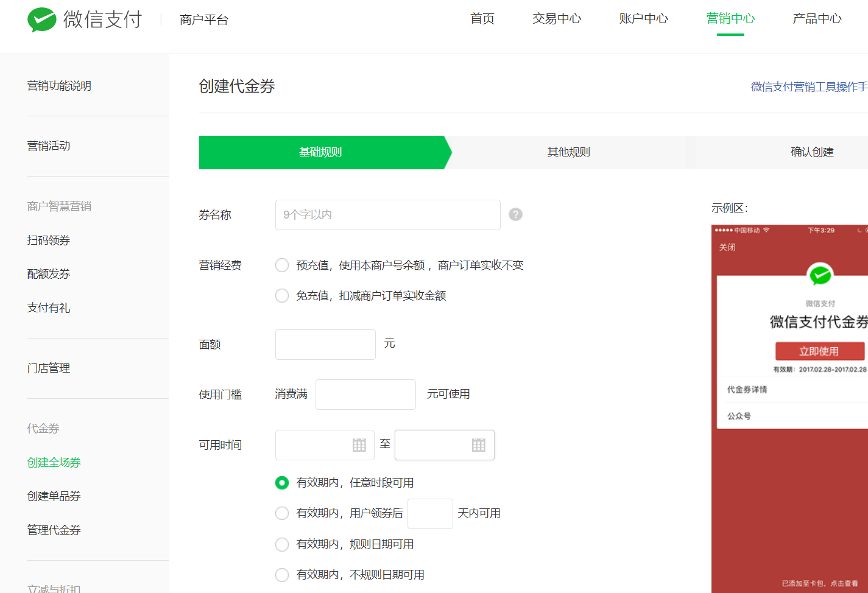Open 扫码领券 in sidebar
Viewport: 868px width, 593px height.
49,240
